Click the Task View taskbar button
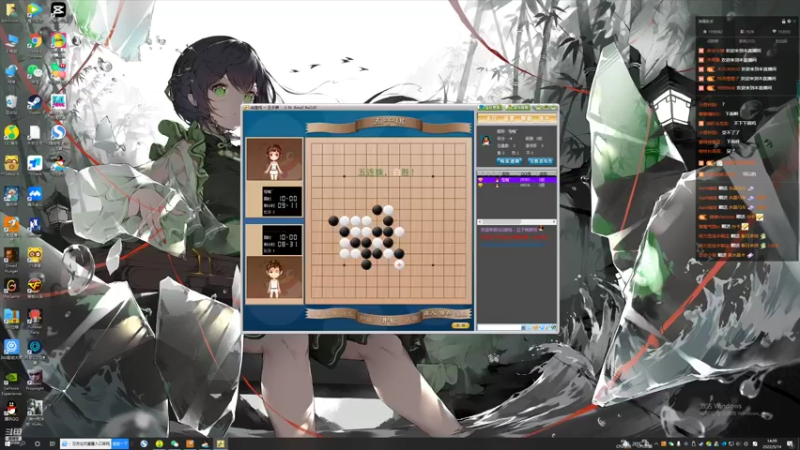Viewport: 800px width, 450px height. point(52,444)
